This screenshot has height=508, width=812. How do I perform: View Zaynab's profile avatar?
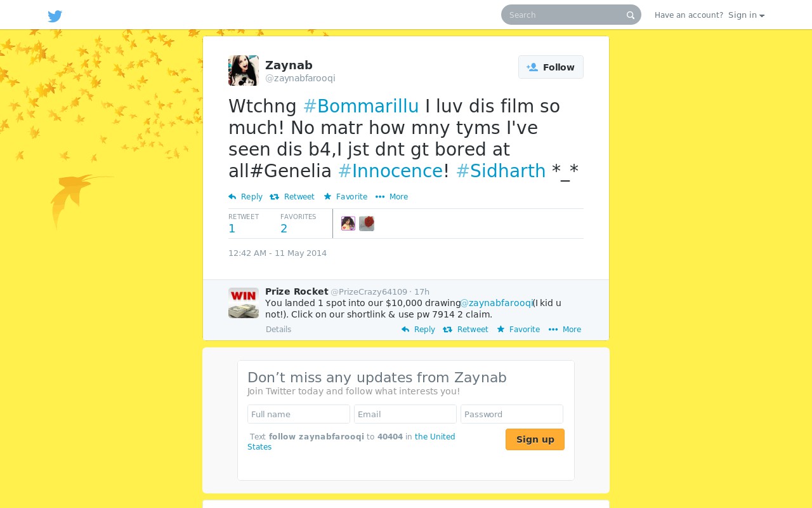244,70
